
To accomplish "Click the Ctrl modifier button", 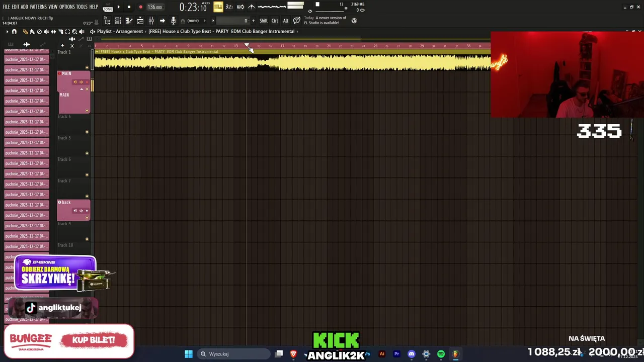I will 275,21.
